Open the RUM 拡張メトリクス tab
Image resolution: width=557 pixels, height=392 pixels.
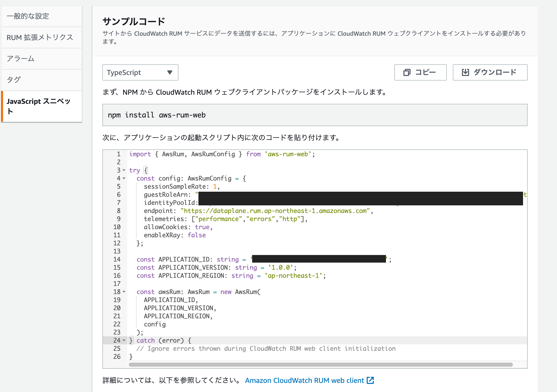(42, 37)
